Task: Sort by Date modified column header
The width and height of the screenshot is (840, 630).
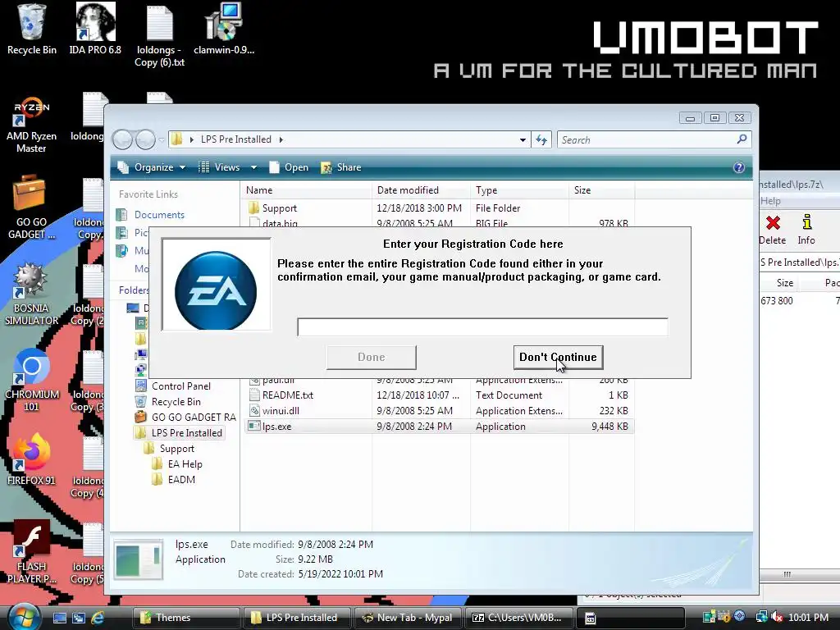Action: click(421, 190)
